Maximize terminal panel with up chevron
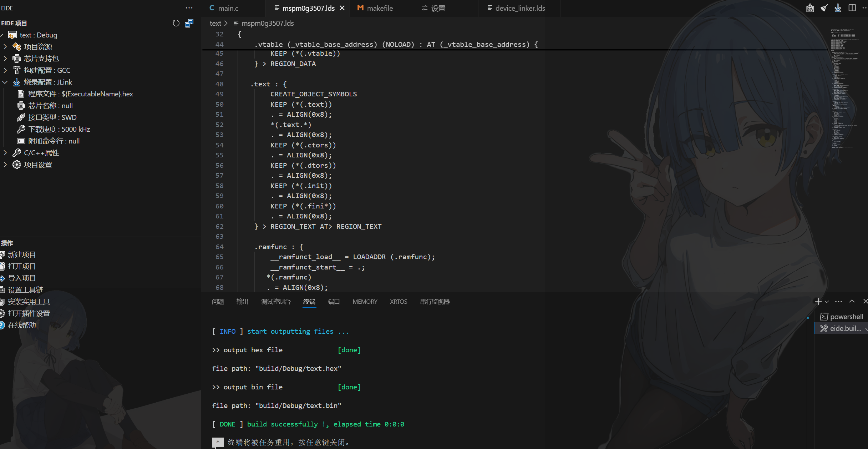 [x=852, y=302]
